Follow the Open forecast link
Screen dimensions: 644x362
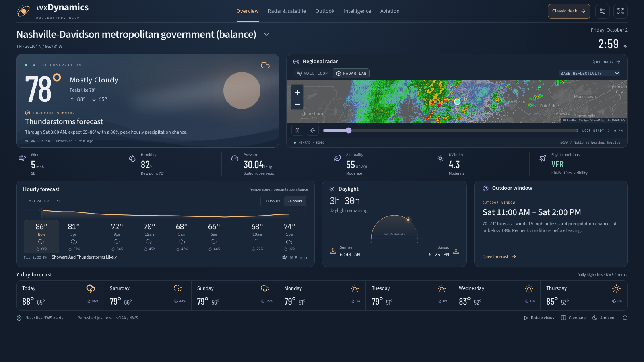click(x=499, y=257)
